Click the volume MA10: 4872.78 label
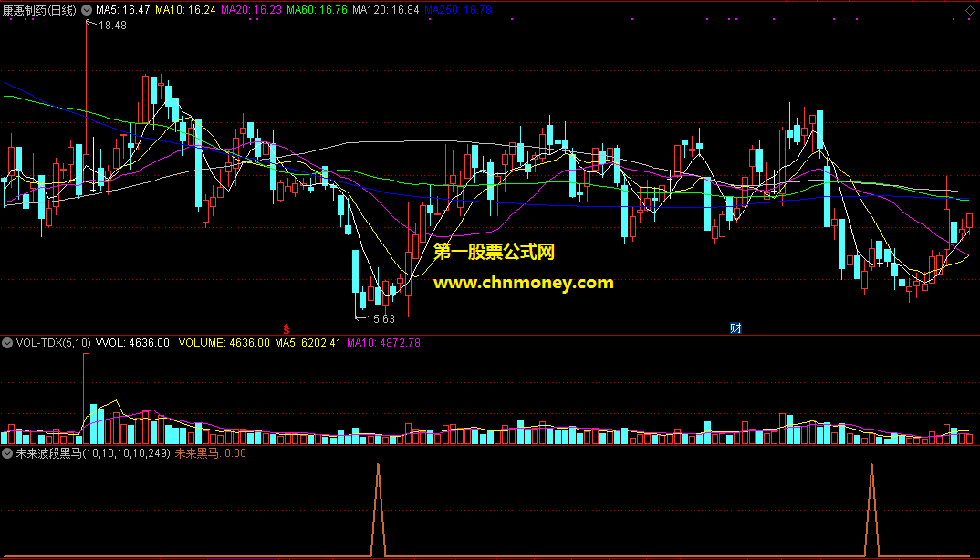This screenshot has width=980, height=560. (384, 343)
